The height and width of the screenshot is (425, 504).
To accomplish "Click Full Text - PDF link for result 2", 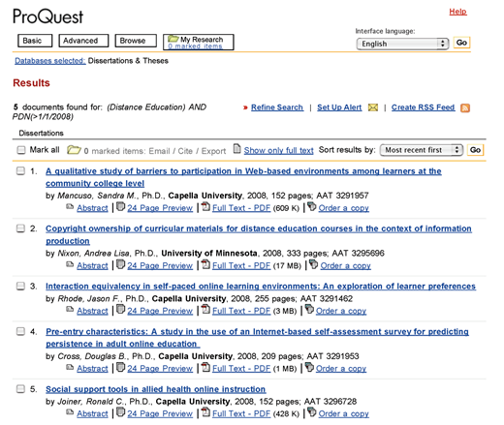I will pyautogui.click(x=241, y=266).
